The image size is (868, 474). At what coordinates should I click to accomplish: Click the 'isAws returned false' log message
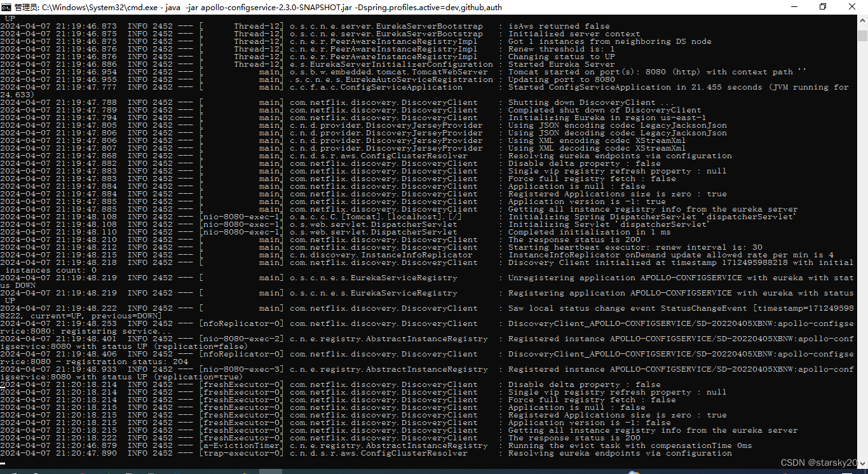tap(559, 26)
